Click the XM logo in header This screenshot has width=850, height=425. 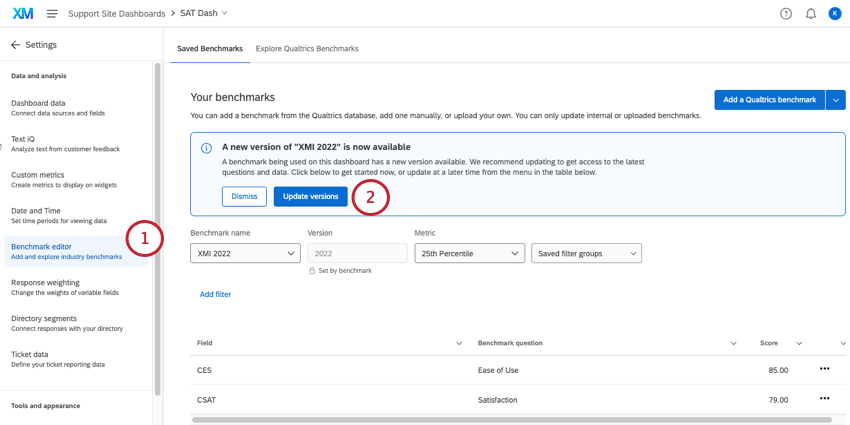click(x=22, y=14)
